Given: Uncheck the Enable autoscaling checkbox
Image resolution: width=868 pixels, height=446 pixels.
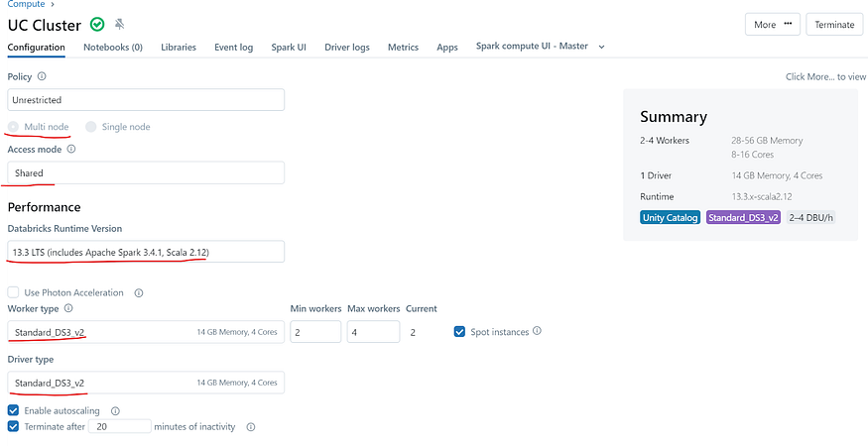Looking at the screenshot, I should [x=13, y=410].
